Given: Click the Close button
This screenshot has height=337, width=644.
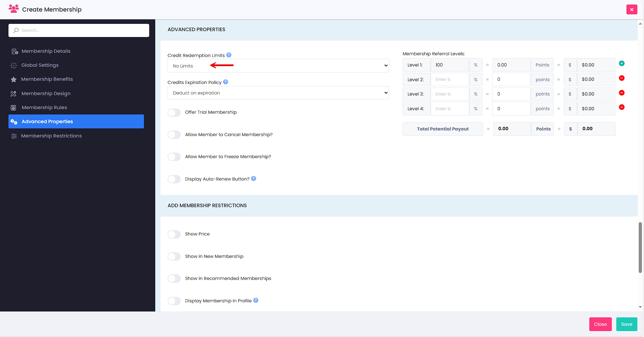Looking at the screenshot, I should click(x=600, y=324).
